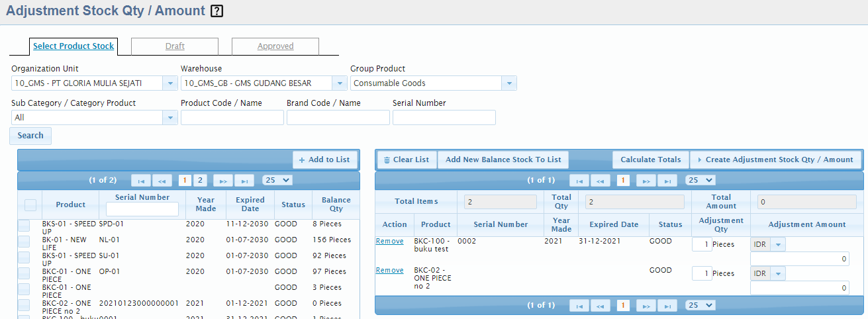Remove the BKC-100 buku test item

point(389,241)
